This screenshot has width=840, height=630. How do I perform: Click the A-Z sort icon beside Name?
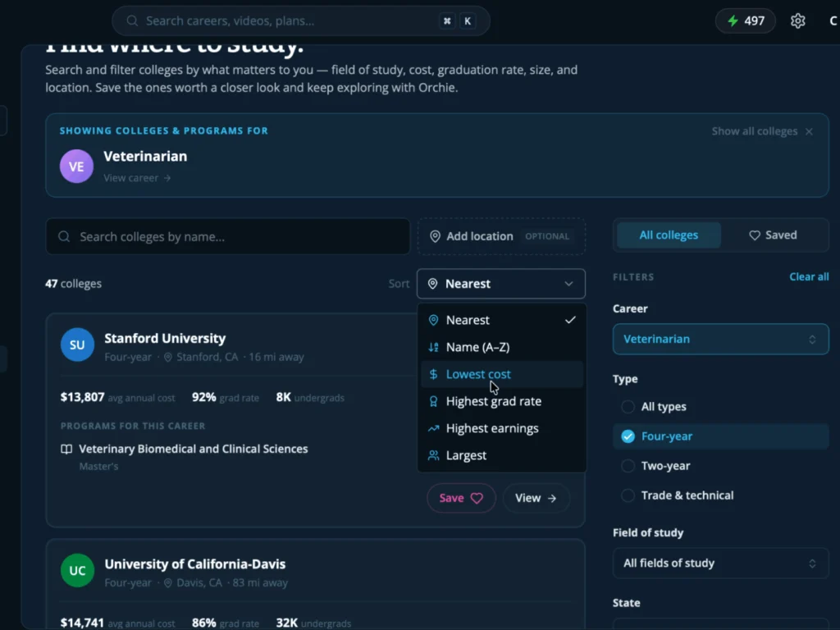tap(433, 347)
